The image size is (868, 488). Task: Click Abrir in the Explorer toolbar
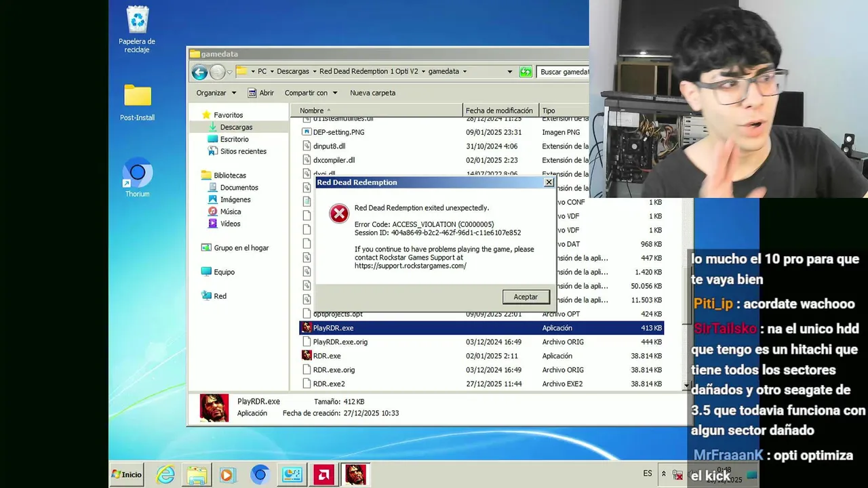click(x=261, y=93)
